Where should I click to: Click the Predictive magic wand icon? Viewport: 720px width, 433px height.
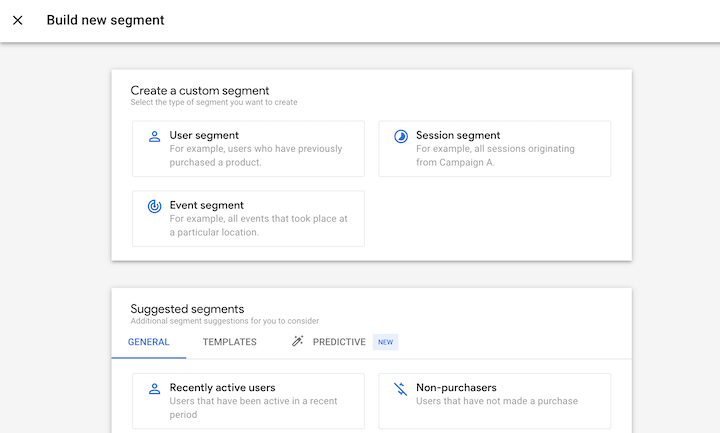[297, 342]
